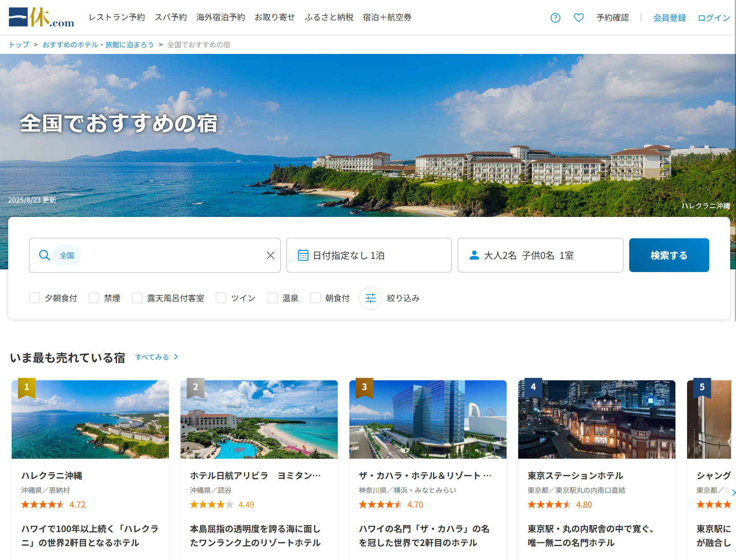
Task: Open the レストラン予約 menu item
Action: pyautogui.click(x=117, y=17)
